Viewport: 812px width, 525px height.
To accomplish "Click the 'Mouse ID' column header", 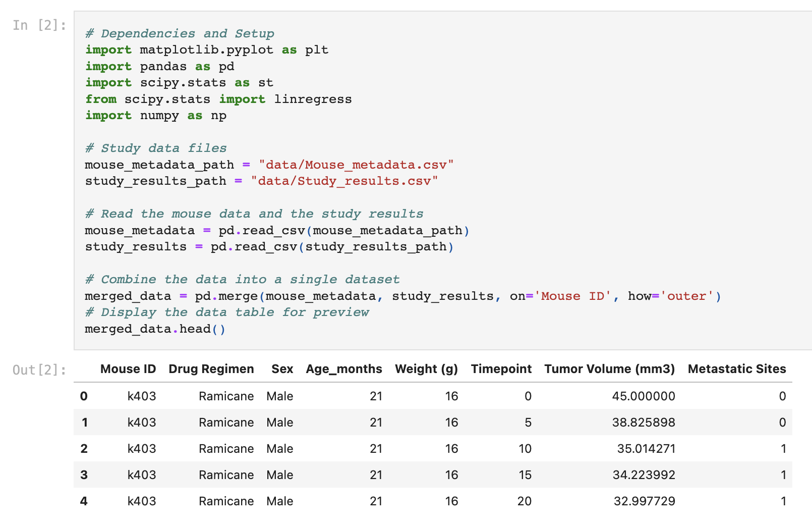I will coord(128,369).
